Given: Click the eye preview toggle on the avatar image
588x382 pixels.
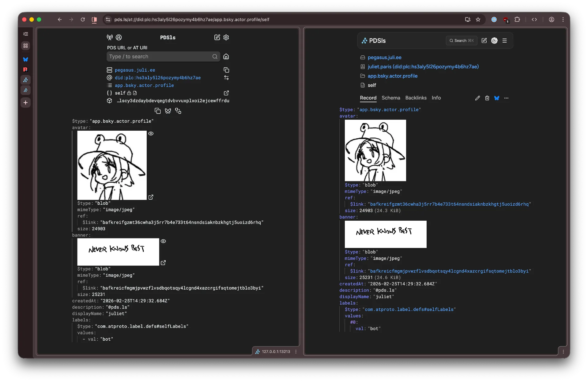Looking at the screenshot, I should point(151,134).
